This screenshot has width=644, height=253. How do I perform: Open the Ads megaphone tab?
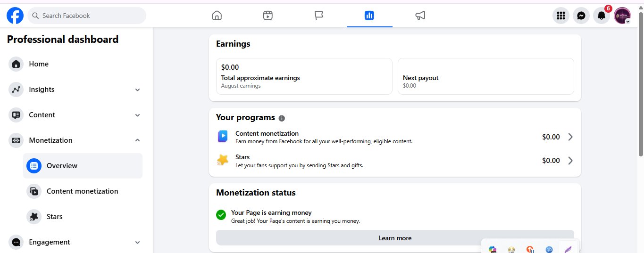[420, 16]
